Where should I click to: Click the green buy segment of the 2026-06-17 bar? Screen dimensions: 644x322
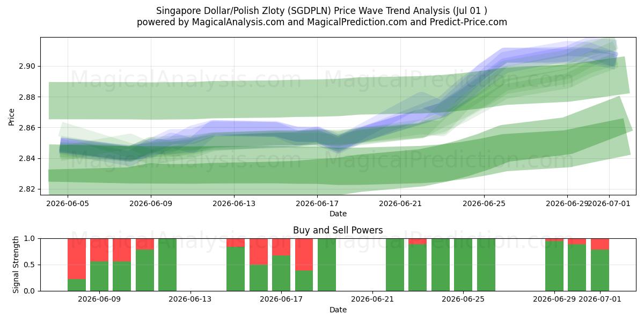point(281,273)
